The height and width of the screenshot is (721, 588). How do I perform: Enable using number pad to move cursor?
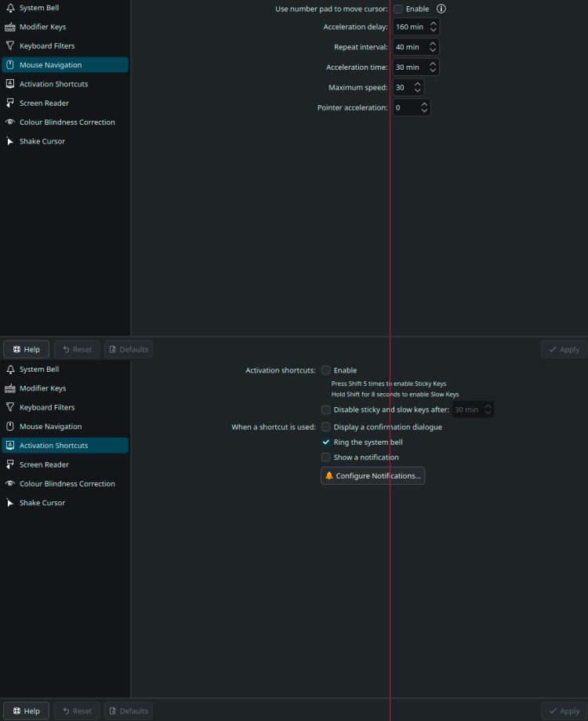tap(398, 9)
